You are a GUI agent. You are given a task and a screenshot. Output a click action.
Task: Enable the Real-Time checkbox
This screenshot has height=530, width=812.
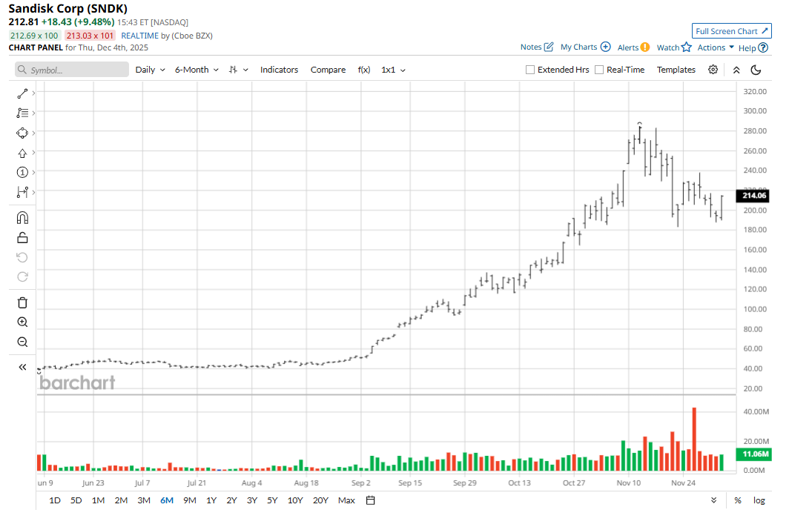(599, 70)
